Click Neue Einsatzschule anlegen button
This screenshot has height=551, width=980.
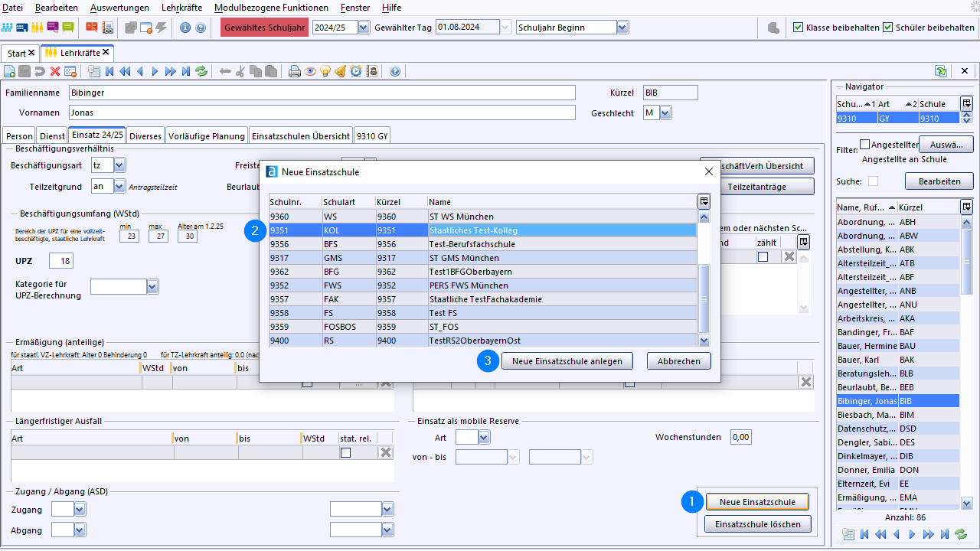(567, 361)
